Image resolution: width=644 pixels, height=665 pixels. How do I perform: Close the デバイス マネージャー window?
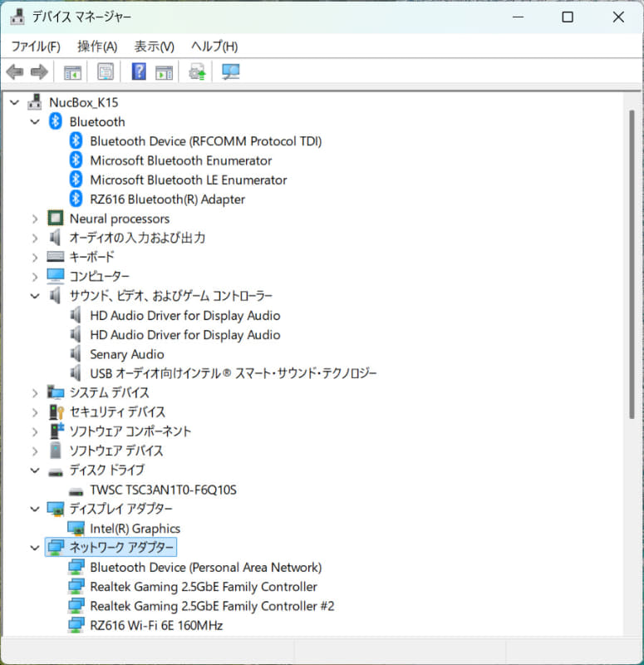pos(618,17)
